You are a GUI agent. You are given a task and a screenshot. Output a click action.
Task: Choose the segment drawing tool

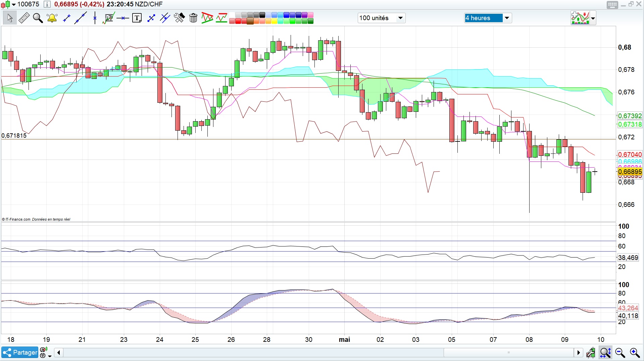(66, 18)
